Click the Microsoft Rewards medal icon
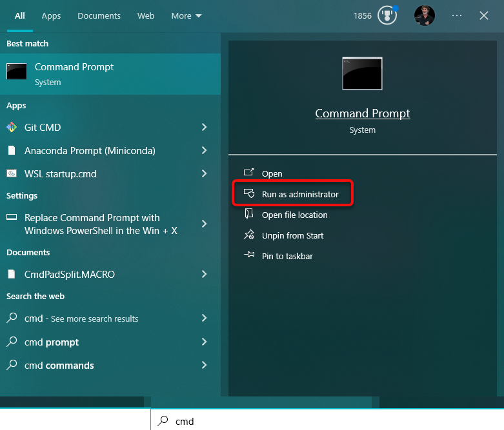Image resolution: width=504 pixels, height=430 pixels. 387,15
